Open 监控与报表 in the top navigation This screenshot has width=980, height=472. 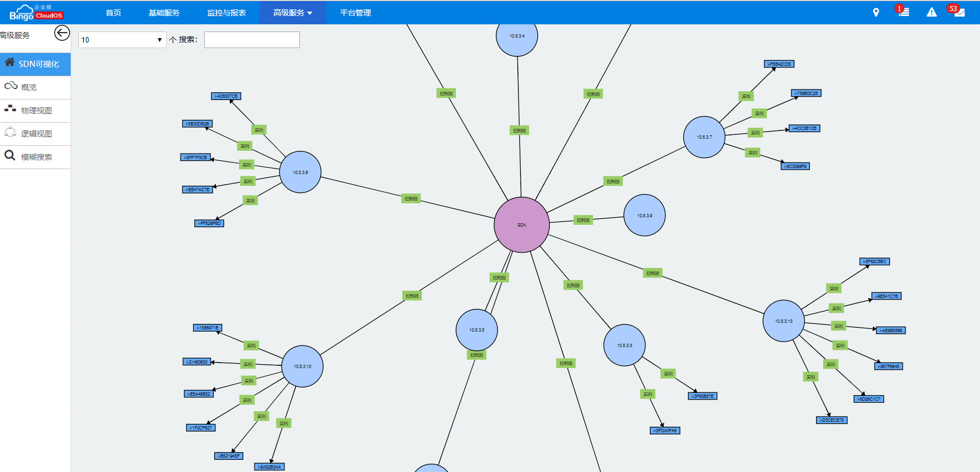[226, 13]
